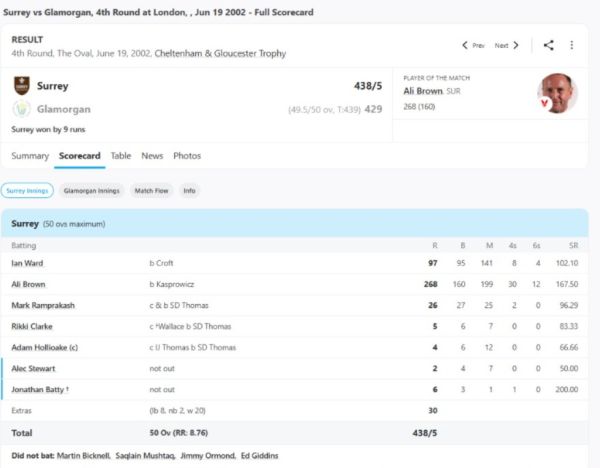Open the three-dot more options menu
This screenshot has width=600, height=468.
[572, 45]
